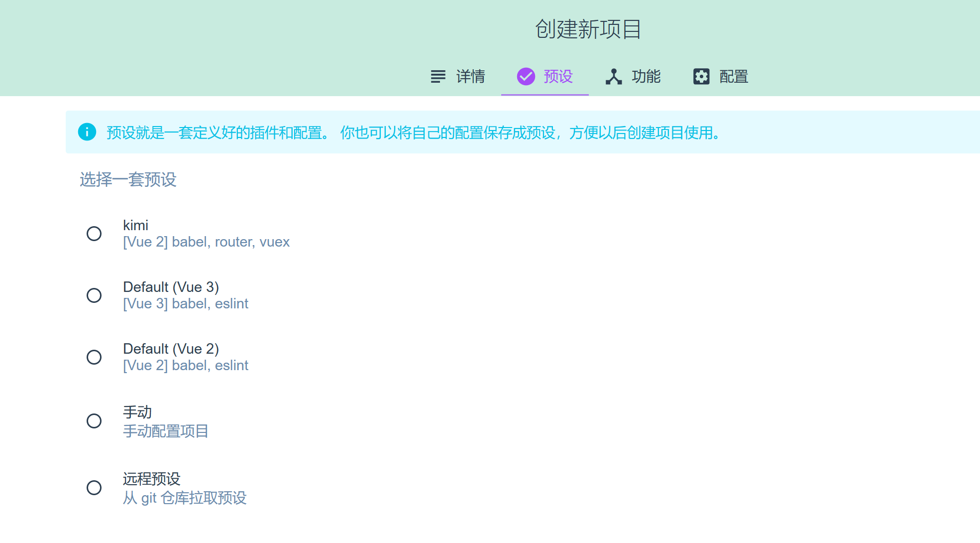Click the kimi preset name
980x543 pixels.
[x=135, y=225]
